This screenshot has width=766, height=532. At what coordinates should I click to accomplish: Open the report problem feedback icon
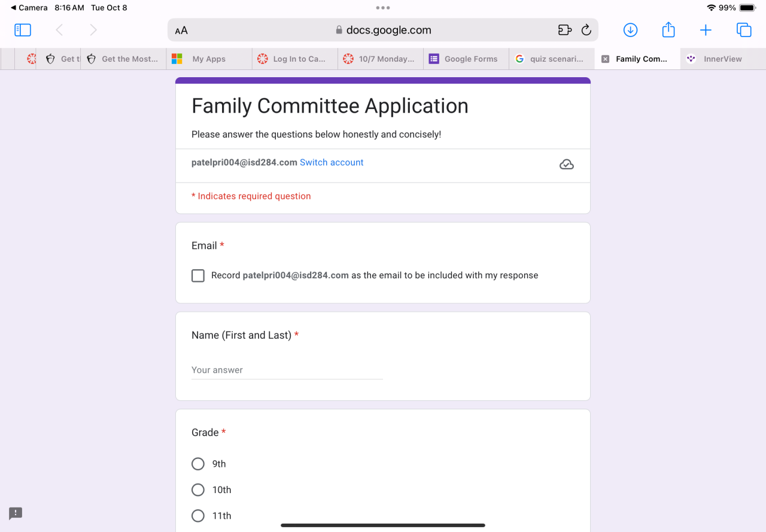pyautogui.click(x=16, y=513)
